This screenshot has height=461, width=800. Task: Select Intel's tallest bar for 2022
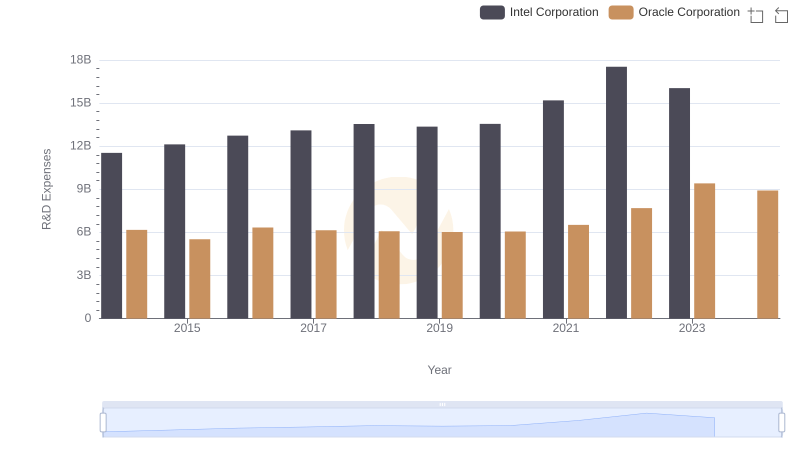pyautogui.click(x=616, y=193)
